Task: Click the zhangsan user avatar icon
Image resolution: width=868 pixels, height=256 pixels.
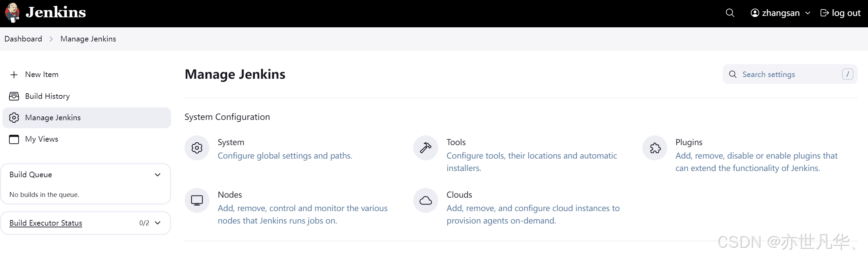Action: 755,13
